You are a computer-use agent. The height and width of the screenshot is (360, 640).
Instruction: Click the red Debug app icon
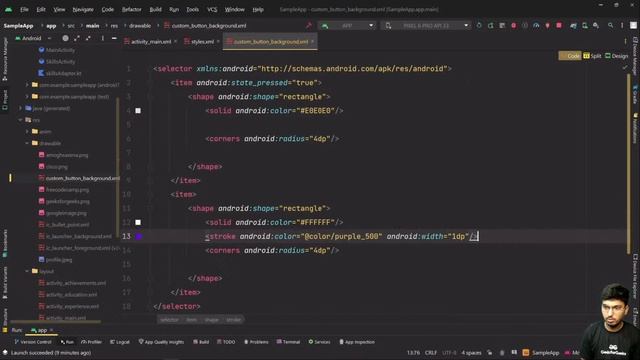coord(513,25)
